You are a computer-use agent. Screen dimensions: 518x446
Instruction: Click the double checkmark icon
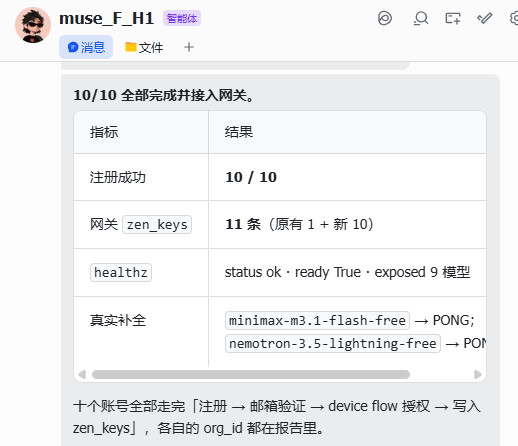click(x=485, y=18)
